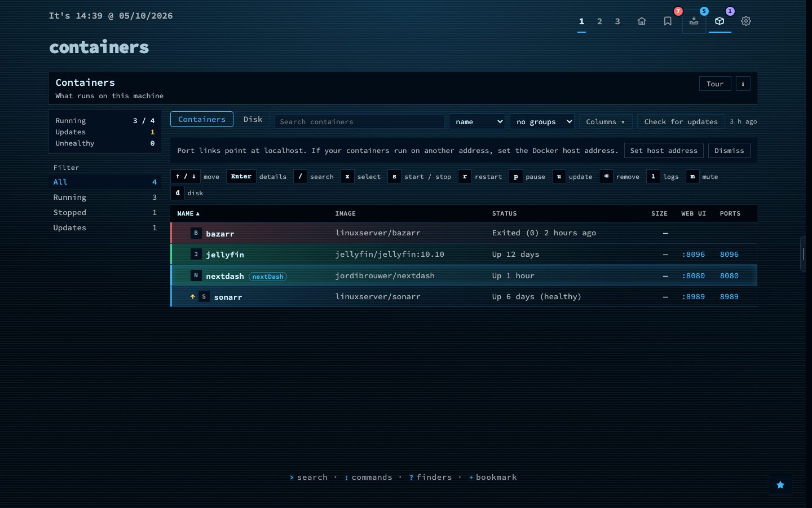The width and height of the screenshot is (812, 508).
Task: Open the 'no groups' dropdown
Action: tap(542, 122)
